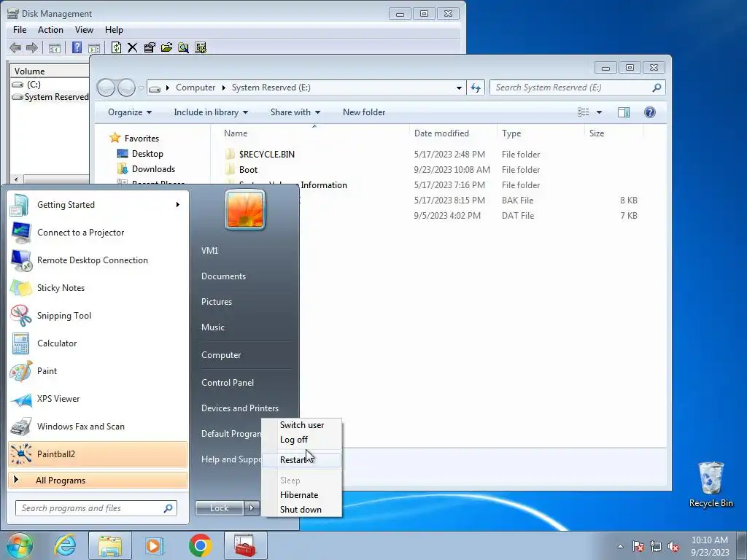Click the blue help icon in Explorer
Viewport: 747px width, 560px height.
(650, 112)
